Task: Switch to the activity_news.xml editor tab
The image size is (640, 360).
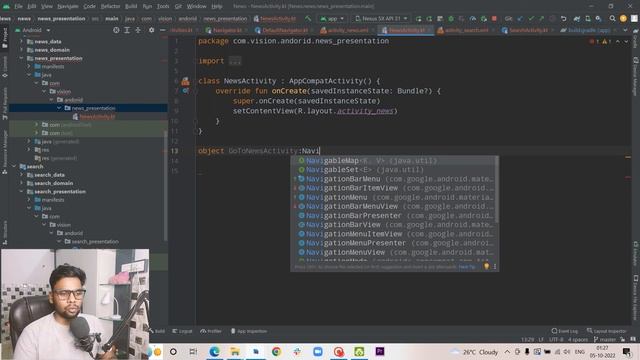Action: click(x=344, y=30)
